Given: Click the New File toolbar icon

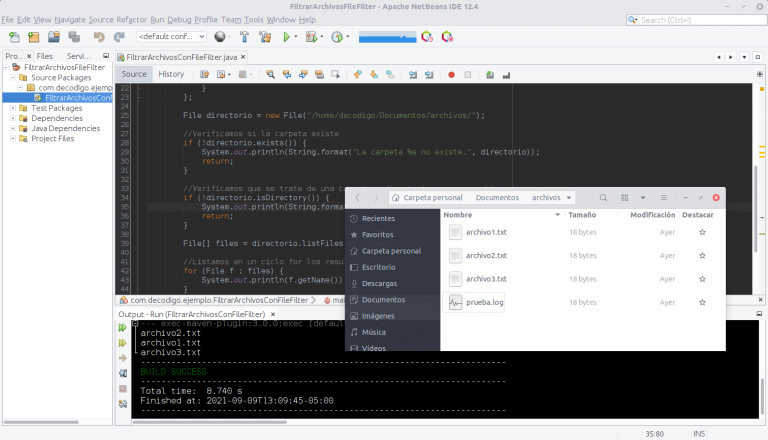Looking at the screenshot, I should [14, 37].
